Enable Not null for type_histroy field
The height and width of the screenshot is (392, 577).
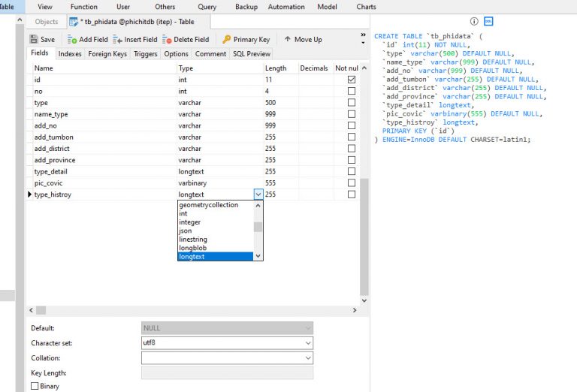(x=351, y=194)
